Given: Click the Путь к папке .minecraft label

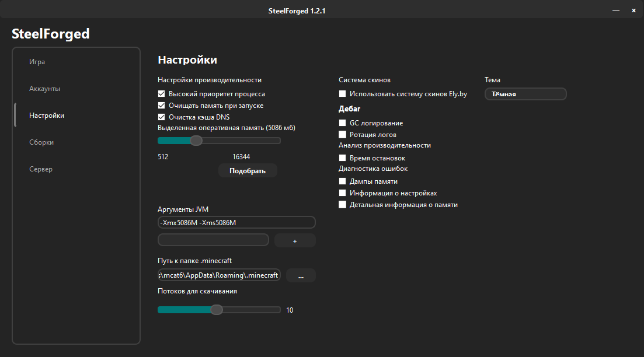Looking at the screenshot, I should click(x=194, y=261).
